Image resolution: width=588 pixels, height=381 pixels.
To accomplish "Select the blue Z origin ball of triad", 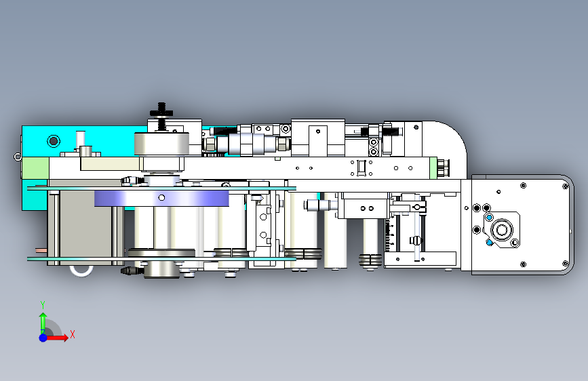I will [x=43, y=338].
